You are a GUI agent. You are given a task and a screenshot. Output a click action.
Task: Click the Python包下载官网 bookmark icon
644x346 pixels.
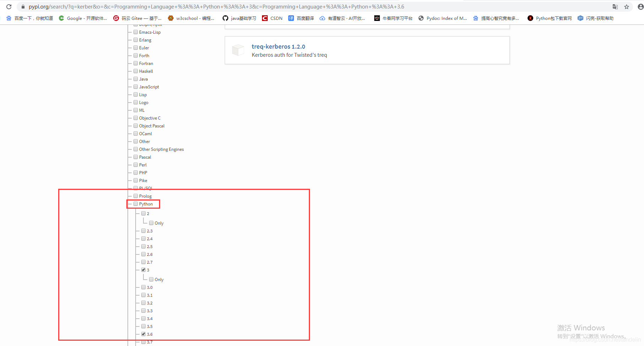[530, 18]
